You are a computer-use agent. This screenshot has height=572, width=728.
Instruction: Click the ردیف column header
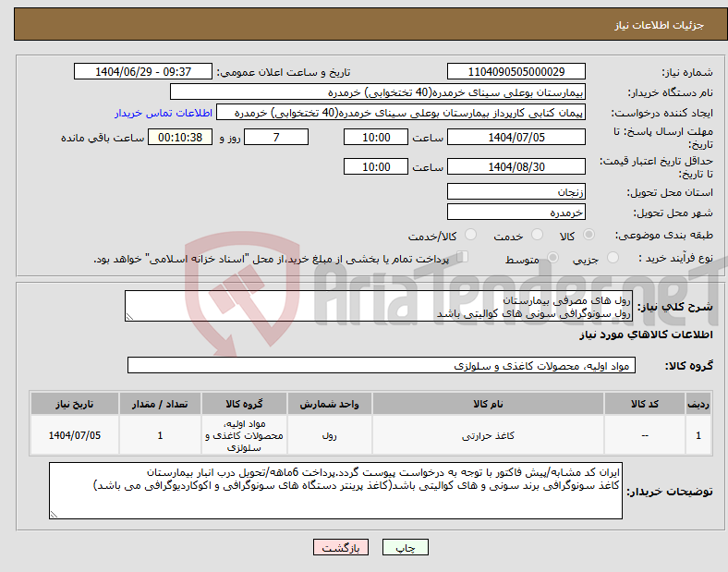pyautogui.click(x=698, y=404)
